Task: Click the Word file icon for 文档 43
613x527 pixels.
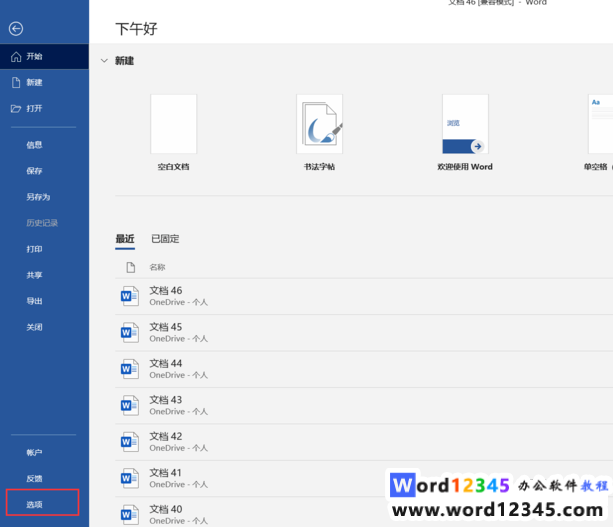Action: click(x=129, y=405)
